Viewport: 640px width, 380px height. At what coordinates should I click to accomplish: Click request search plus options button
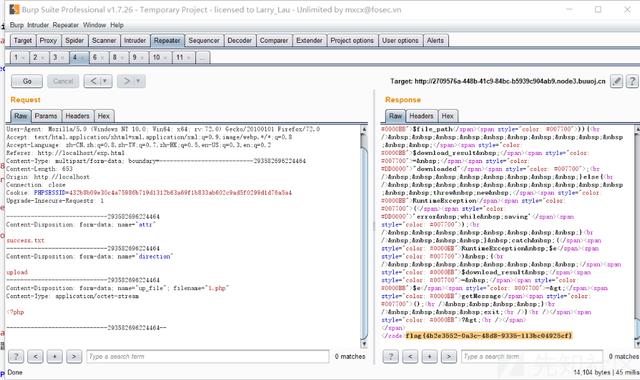(54, 356)
